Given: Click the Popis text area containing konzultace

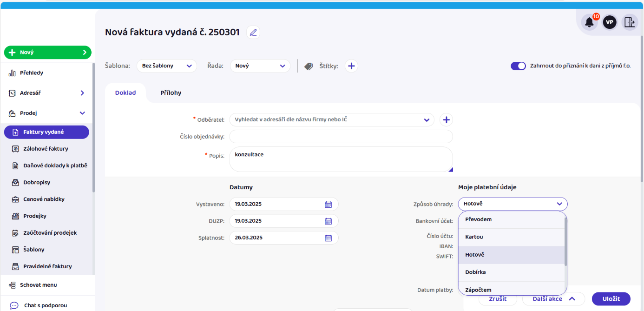Looking at the screenshot, I should click(x=341, y=159).
